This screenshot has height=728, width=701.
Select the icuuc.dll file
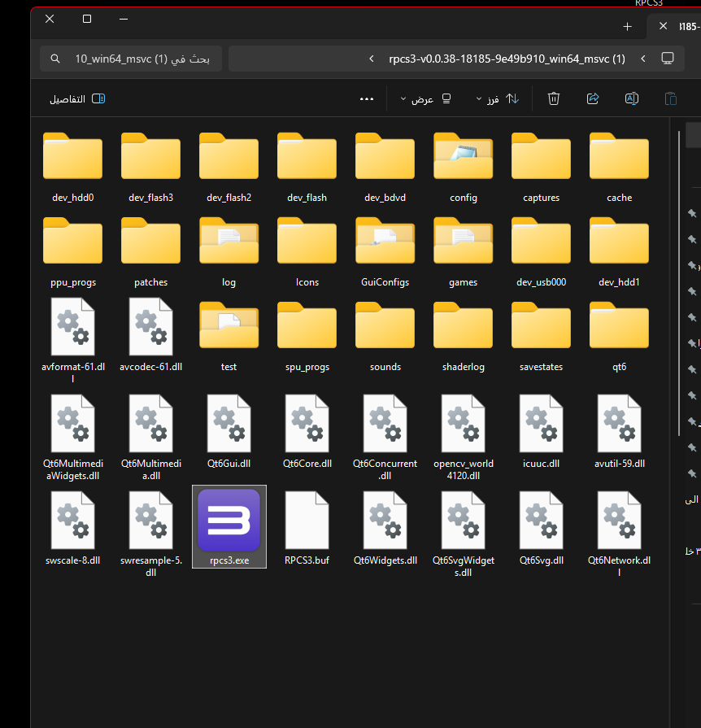pyautogui.click(x=542, y=432)
